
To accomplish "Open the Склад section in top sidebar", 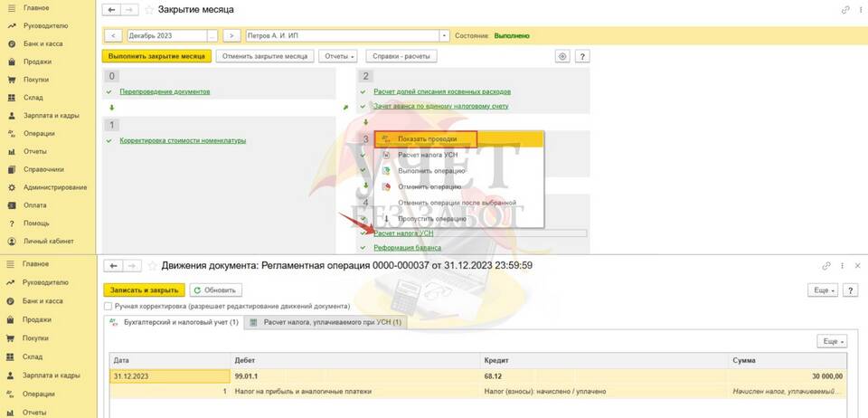I will pos(33,98).
